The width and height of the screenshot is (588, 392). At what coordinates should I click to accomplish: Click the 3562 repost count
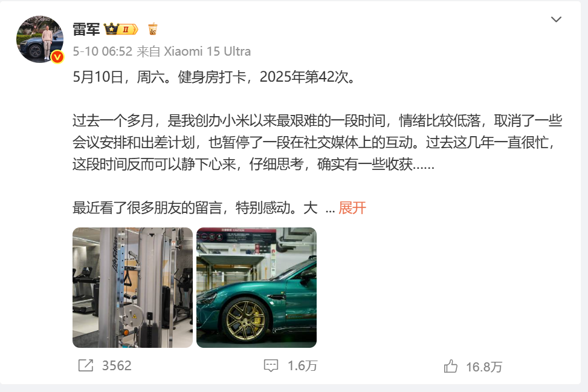[x=117, y=366]
